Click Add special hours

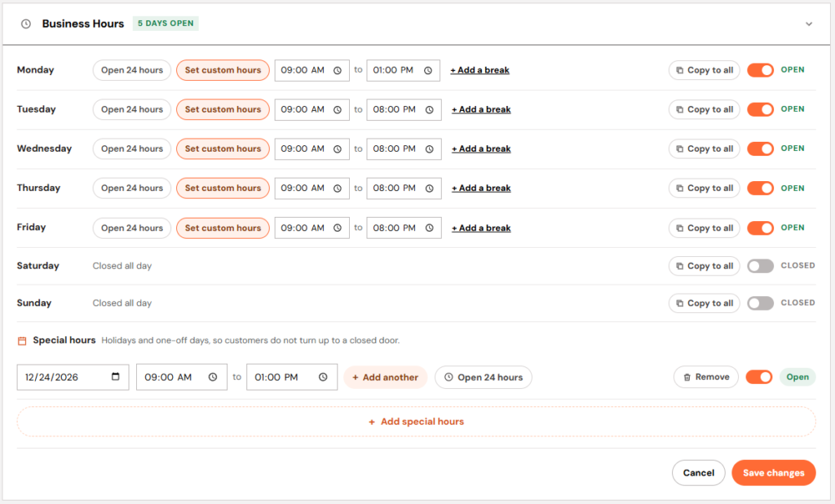(417, 422)
